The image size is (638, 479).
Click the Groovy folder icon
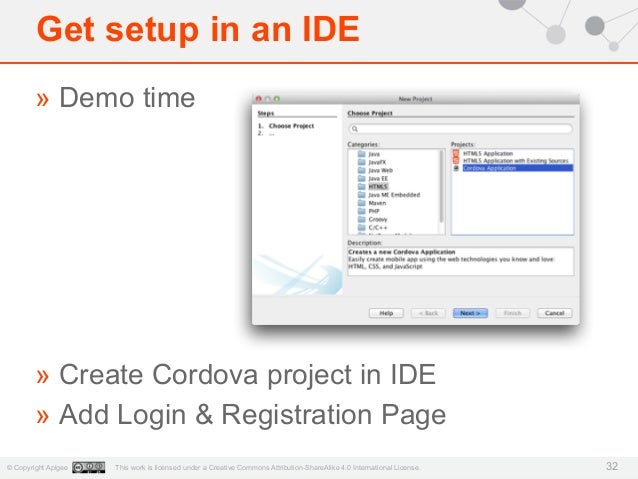361,219
